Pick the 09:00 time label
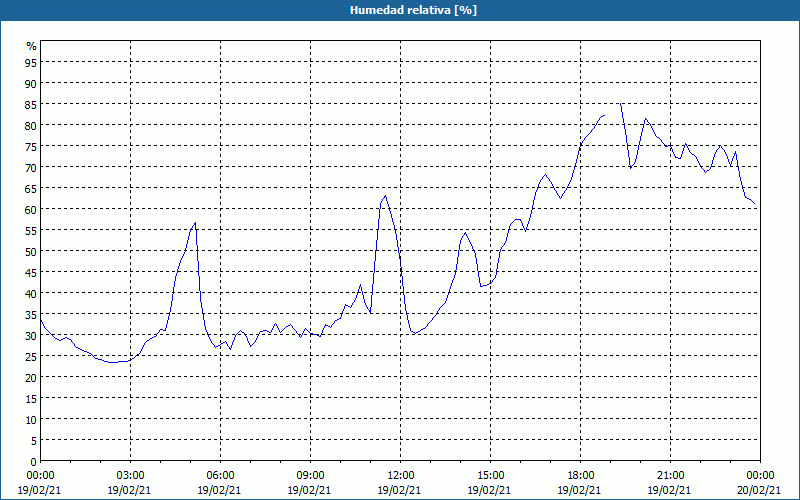 click(310, 476)
